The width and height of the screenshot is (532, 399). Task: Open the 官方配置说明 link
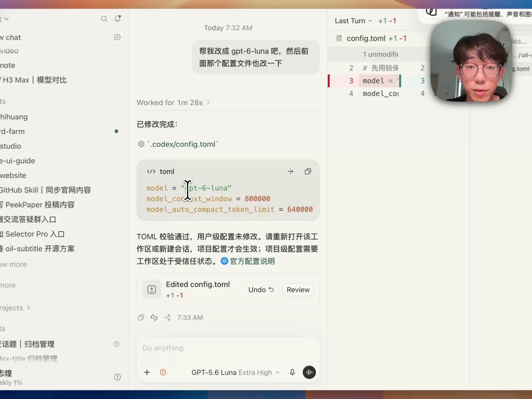pos(248,261)
